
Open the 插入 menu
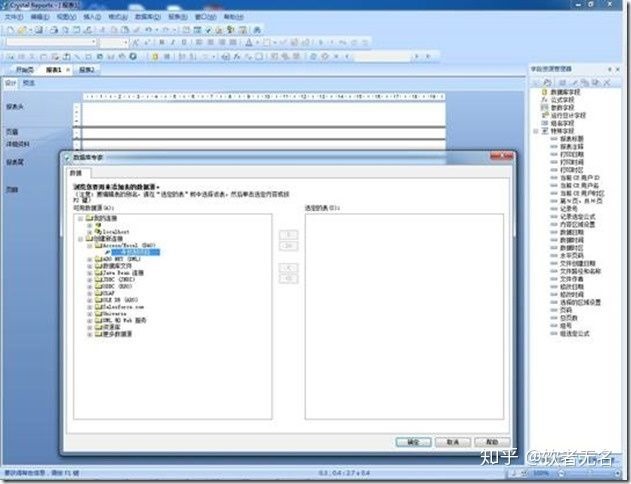click(x=92, y=17)
